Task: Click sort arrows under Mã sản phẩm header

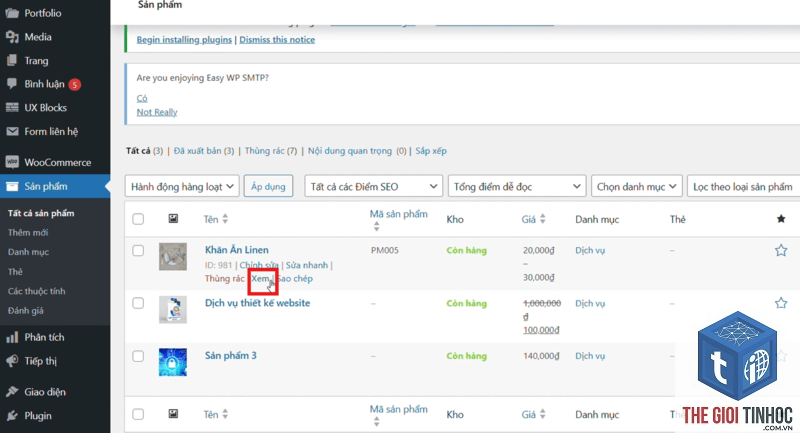Action: coord(376,226)
